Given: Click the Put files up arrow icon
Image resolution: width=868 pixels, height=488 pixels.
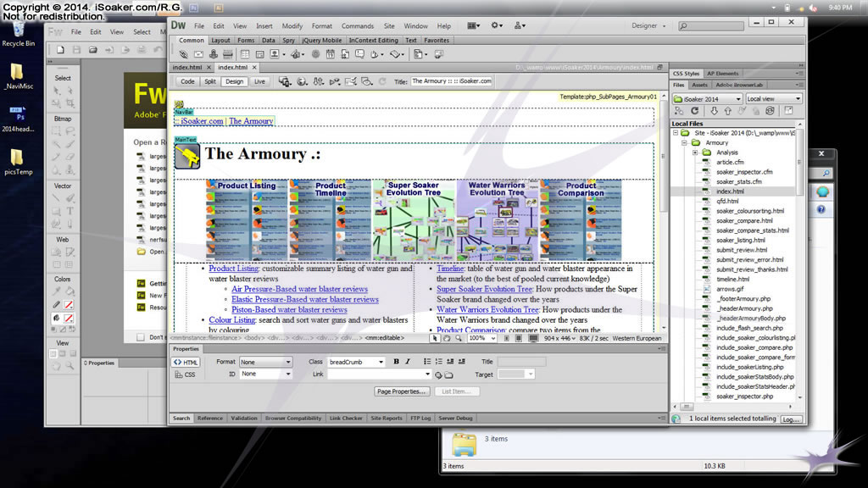Looking at the screenshot, I should pyautogui.click(x=728, y=111).
